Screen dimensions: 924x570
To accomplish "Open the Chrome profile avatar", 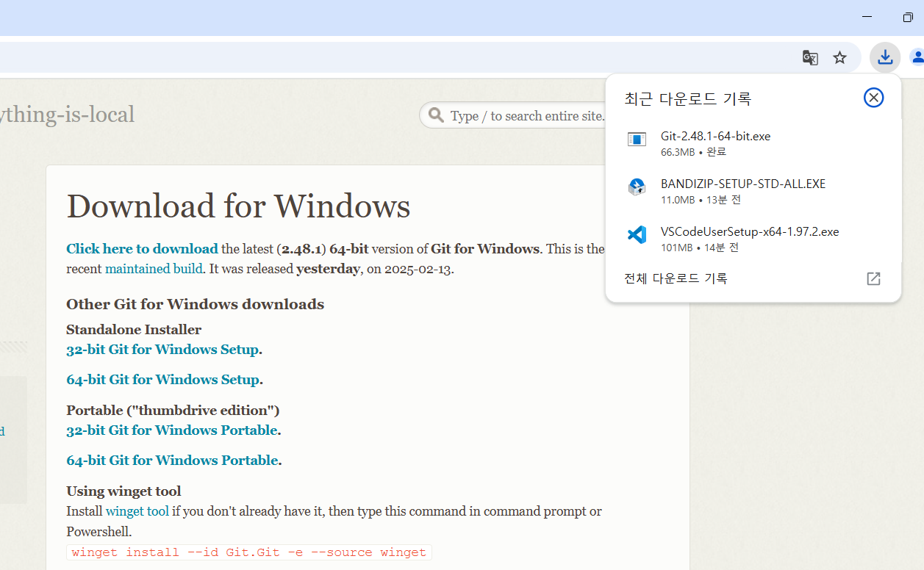I will [x=917, y=57].
